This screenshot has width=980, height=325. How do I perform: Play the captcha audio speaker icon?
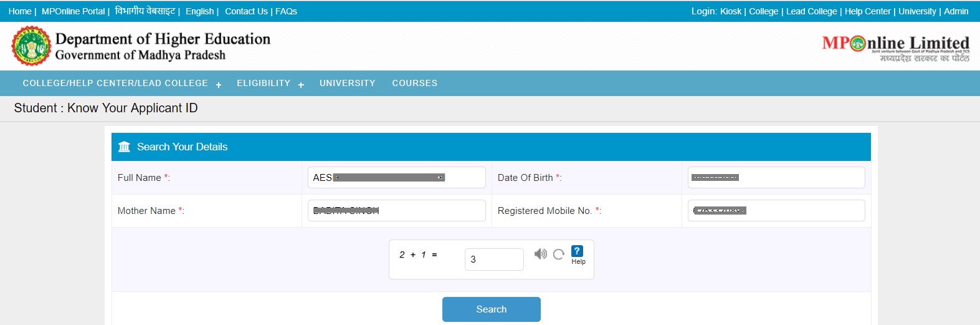pos(540,254)
